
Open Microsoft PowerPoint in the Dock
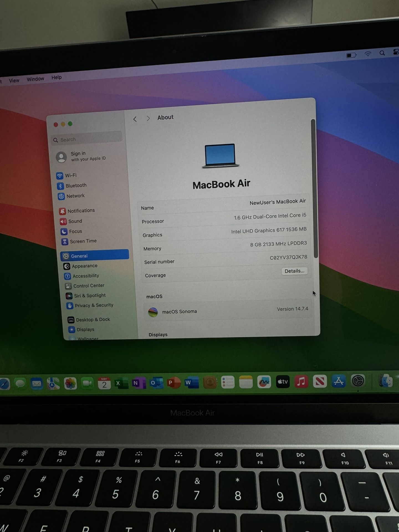[174, 383]
